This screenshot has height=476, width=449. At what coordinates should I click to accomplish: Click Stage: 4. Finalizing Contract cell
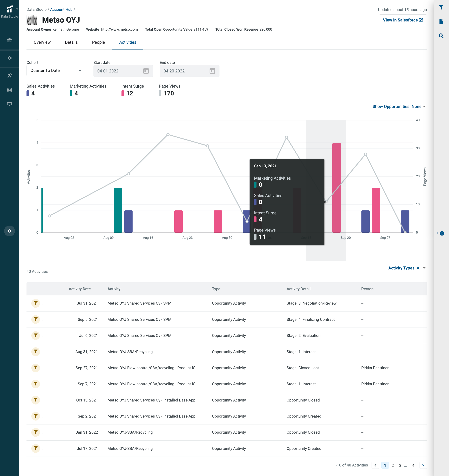pos(311,319)
